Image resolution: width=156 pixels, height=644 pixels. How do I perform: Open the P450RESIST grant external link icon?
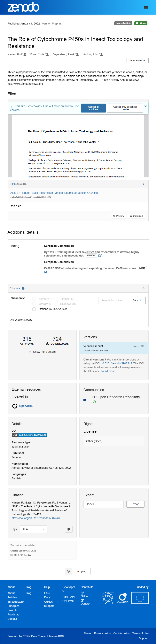coord(46,272)
